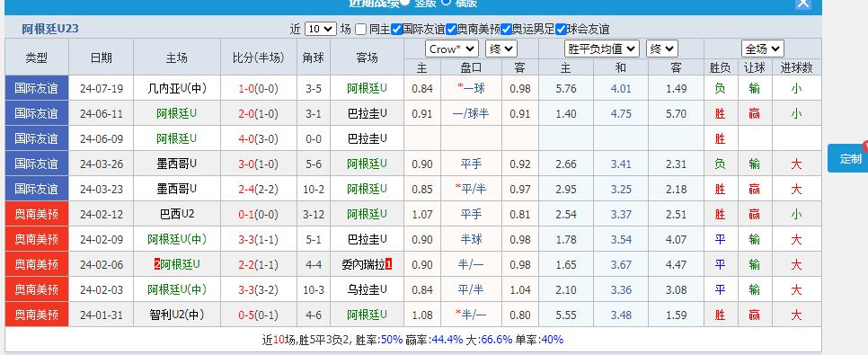
Task: Click score 1-0(0-0) for 24-07-19 match
Action: (x=259, y=89)
